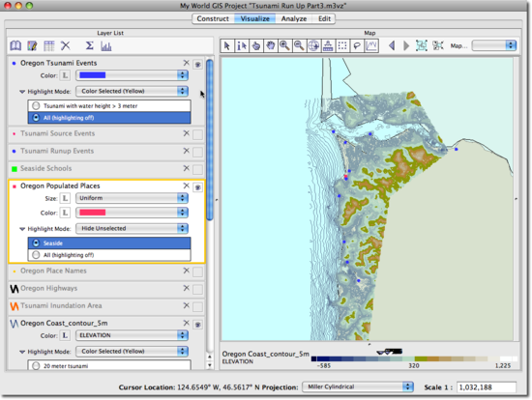Click legend L button for Populated Places color
Screen dimensions: 532x400
click(x=65, y=213)
